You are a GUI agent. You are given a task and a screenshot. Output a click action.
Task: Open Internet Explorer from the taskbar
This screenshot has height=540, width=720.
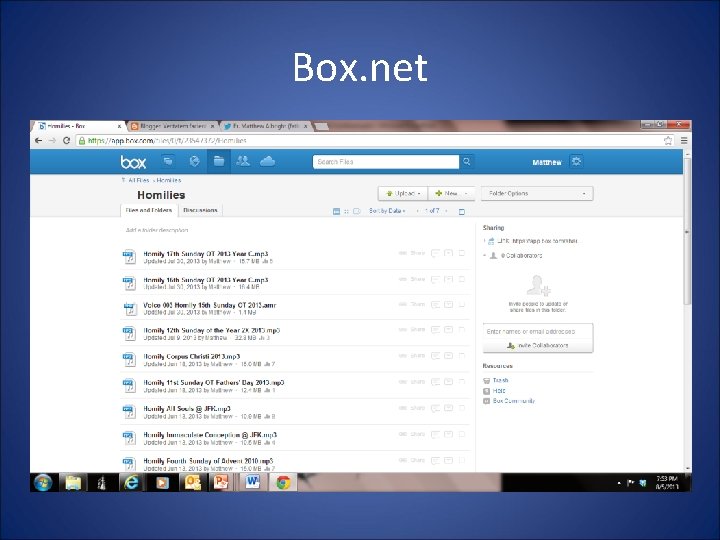tap(131, 483)
